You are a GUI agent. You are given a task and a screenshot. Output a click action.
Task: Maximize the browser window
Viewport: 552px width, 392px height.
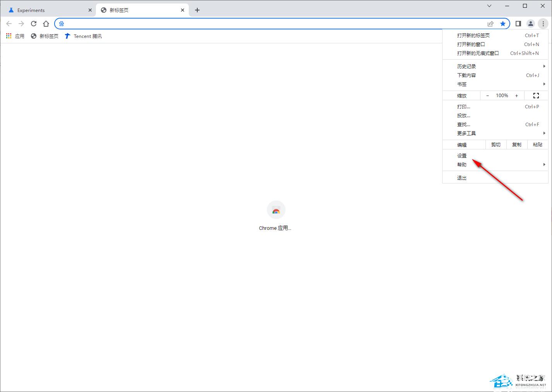(525, 6)
